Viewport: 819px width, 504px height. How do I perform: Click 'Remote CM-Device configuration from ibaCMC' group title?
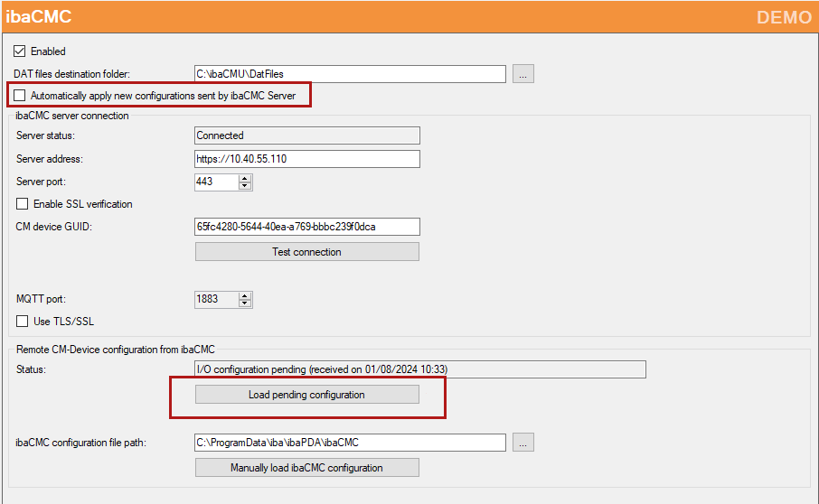pyautogui.click(x=116, y=350)
